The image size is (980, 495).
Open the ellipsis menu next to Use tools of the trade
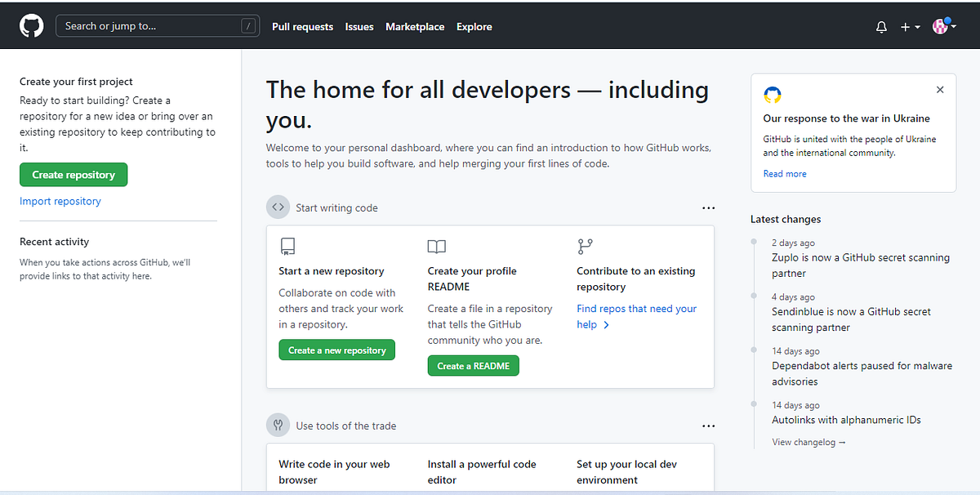tap(708, 426)
